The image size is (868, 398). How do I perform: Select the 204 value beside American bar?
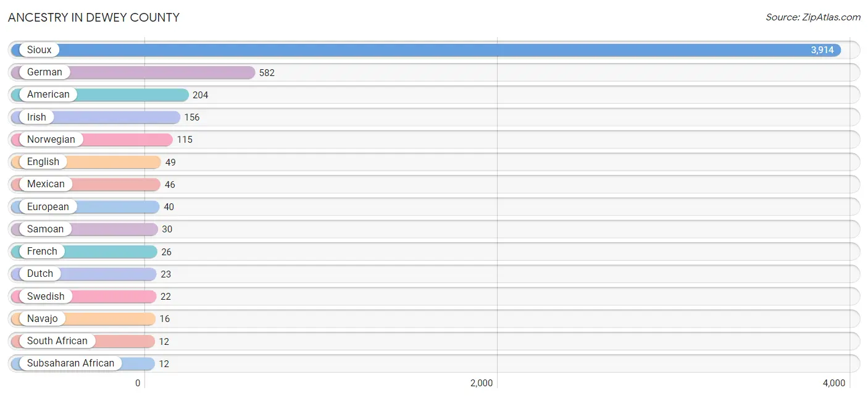(201, 95)
